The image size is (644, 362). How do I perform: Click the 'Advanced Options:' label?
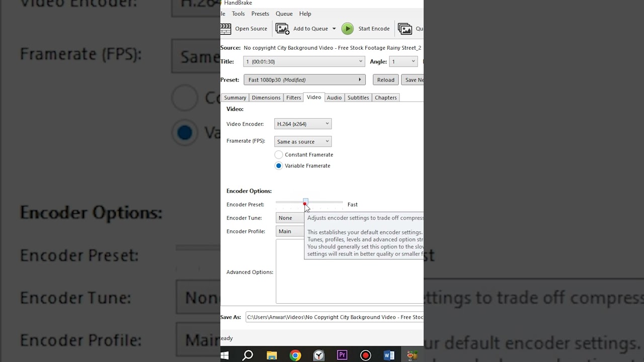tap(250, 272)
